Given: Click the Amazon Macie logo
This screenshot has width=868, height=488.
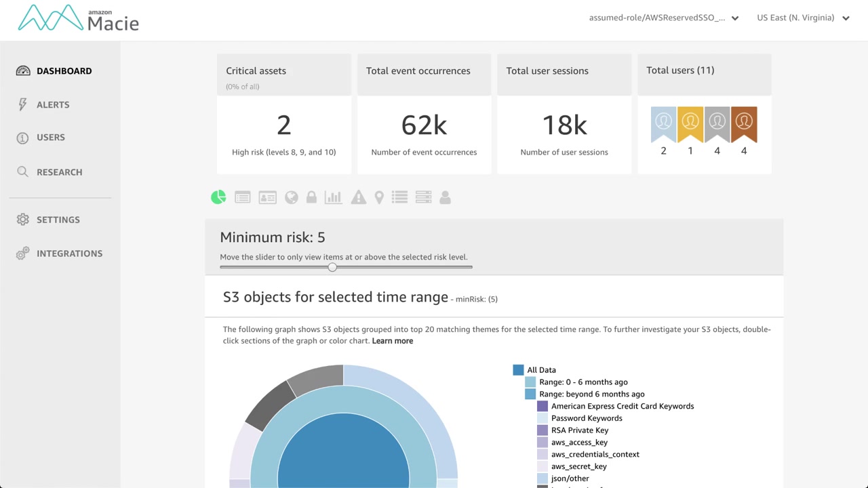Looking at the screenshot, I should click(x=79, y=18).
